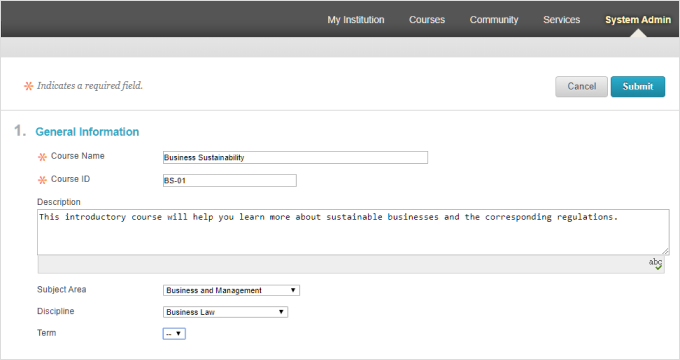Open the My Institution tab
The height and width of the screenshot is (360, 680).
tap(356, 20)
